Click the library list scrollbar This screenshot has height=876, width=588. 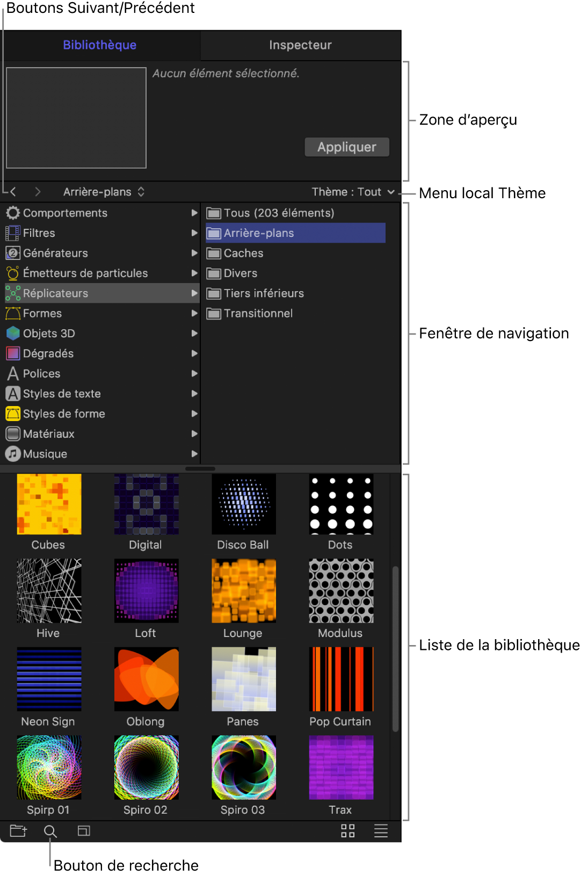coord(396,649)
